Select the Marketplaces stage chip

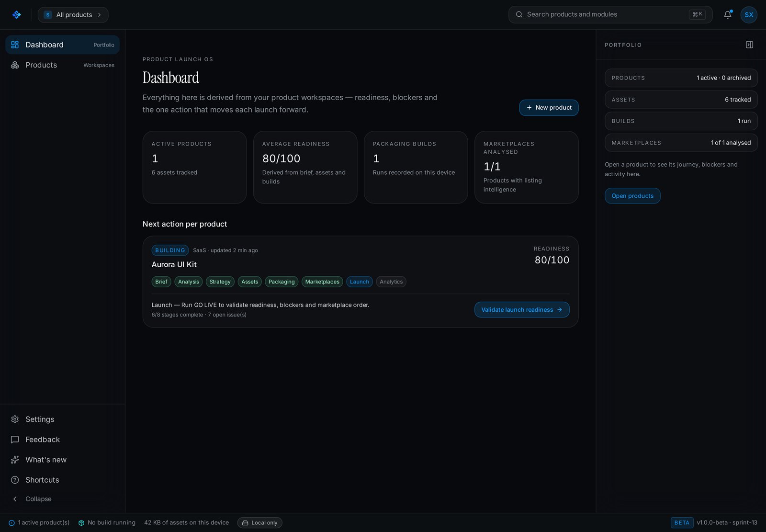tap(322, 282)
